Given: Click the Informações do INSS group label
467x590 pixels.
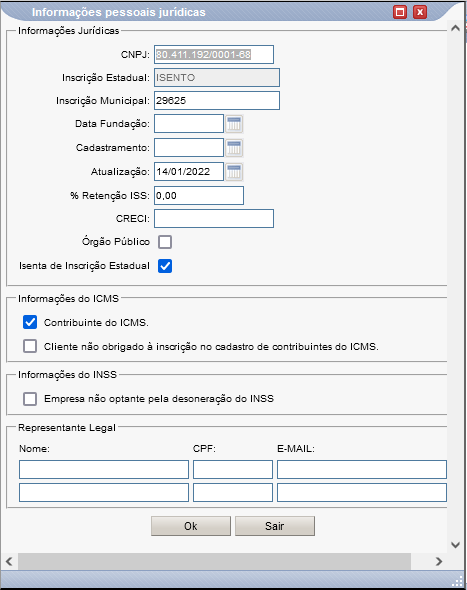Looking at the screenshot, I should [x=68, y=375].
